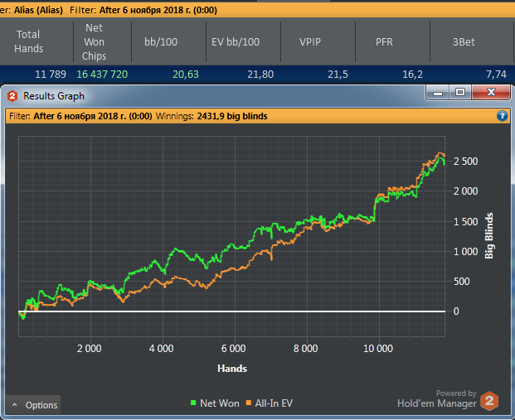
Task: Click the Winnings 2431,9 big blinds text
Action: pos(211,116)
